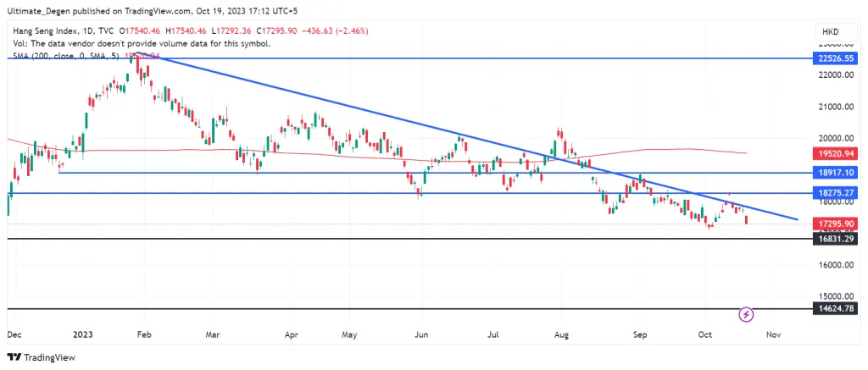Viewport: 868px width, 370px height.
Task: Click the 20000.00 price axis tick
Action: click(834, 138)
